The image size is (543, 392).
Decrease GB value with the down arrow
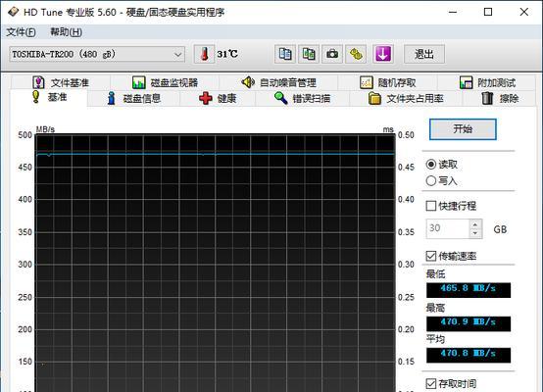coord(475,233)
